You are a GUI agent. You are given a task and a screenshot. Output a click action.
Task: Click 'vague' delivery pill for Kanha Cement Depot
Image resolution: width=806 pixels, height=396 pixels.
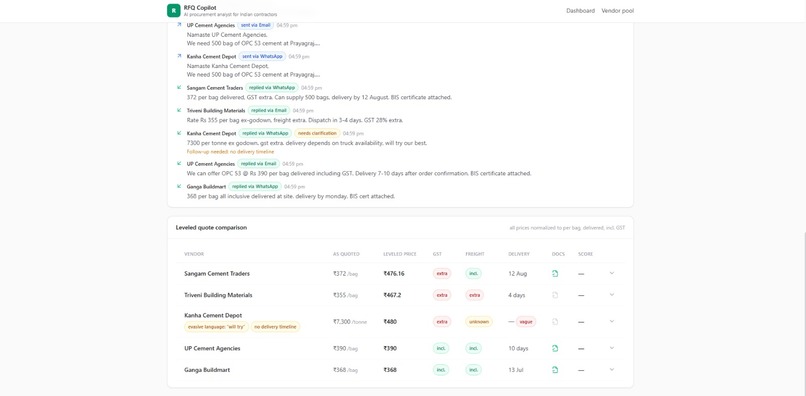(526, 321)
